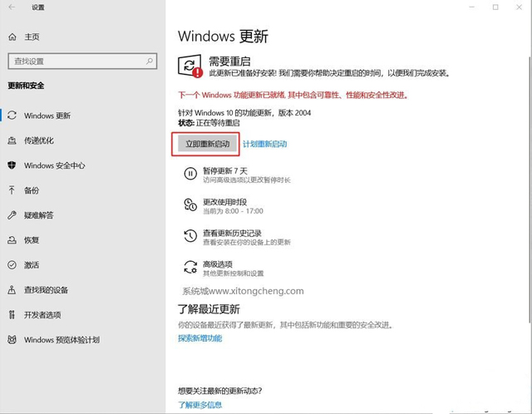Click the 访问高级选项以更改暂停时长 subtitle
Image resolution: width=532 pixels, height=414 pixels.
247,180
